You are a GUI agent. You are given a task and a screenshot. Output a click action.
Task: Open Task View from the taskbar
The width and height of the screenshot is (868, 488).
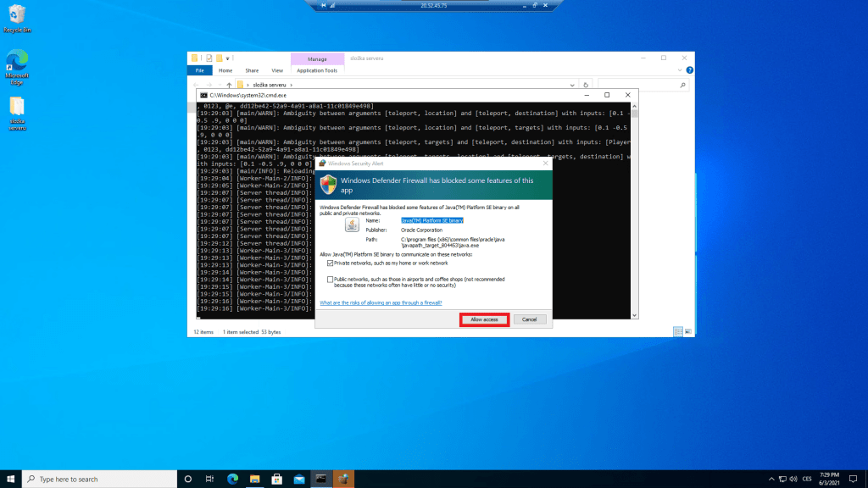tap(210, 480)
